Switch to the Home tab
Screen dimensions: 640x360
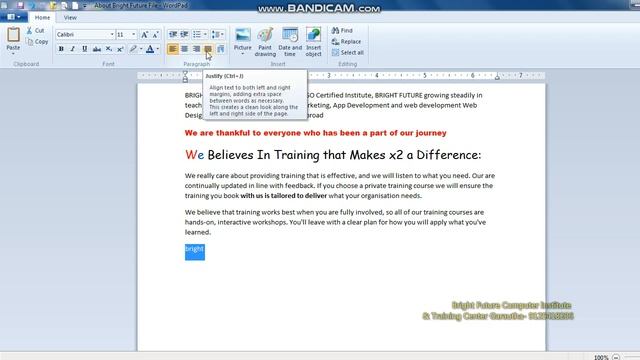[x=42, y=18]
